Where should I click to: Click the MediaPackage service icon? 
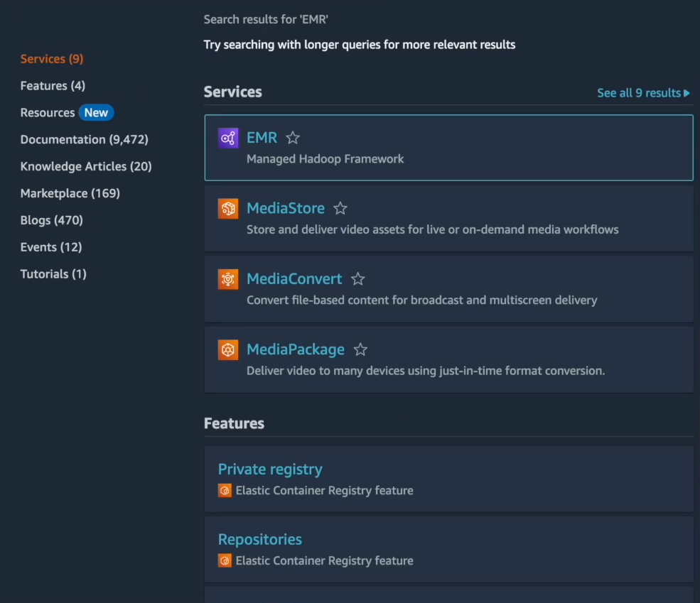tap(227, 349)
